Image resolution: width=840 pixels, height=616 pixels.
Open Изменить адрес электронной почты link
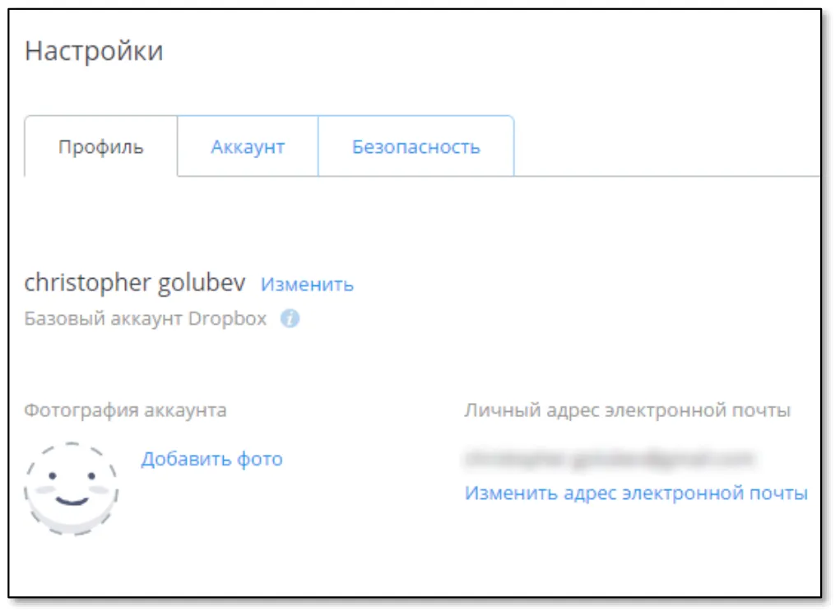[636, 493]
